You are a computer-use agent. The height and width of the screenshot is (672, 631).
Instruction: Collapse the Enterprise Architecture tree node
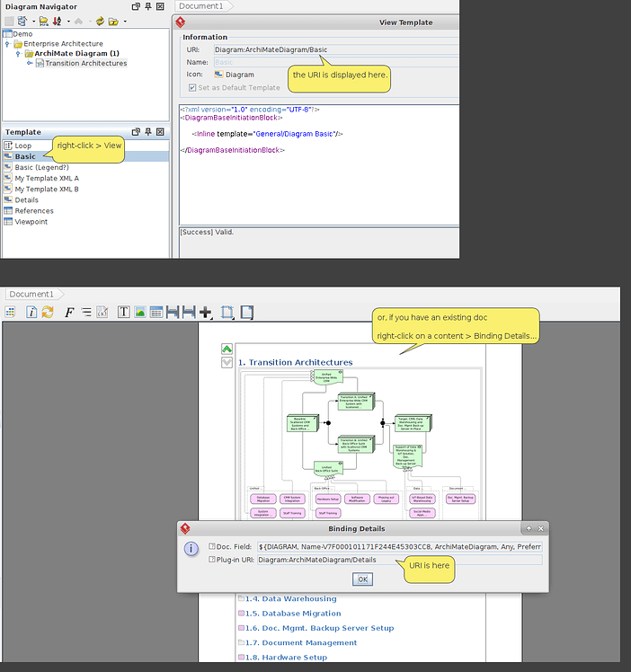point(7,44)
